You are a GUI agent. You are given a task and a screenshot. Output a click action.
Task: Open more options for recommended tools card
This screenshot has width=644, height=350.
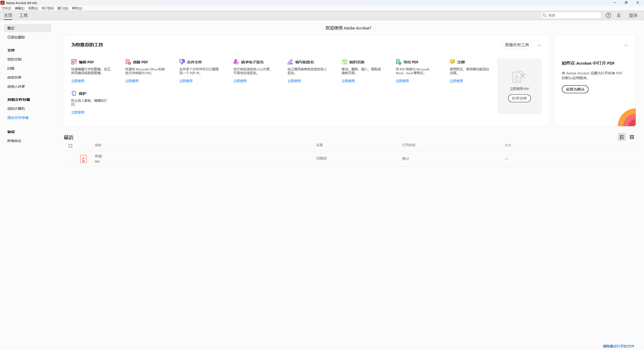click(x=539, y=45)
